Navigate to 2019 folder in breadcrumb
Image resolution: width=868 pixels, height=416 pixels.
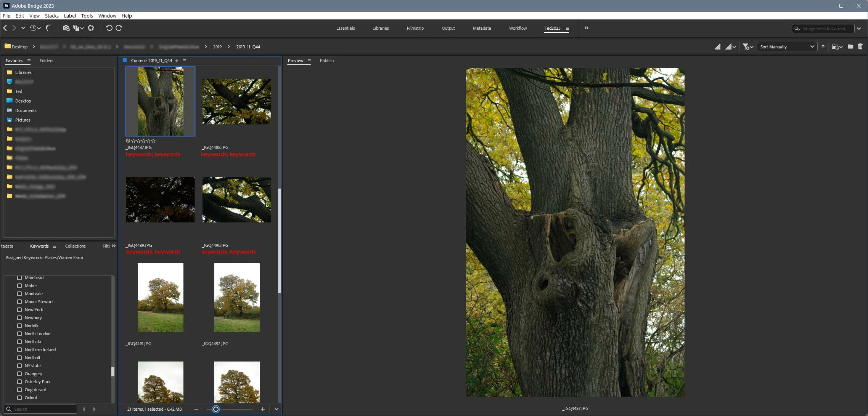217,47
